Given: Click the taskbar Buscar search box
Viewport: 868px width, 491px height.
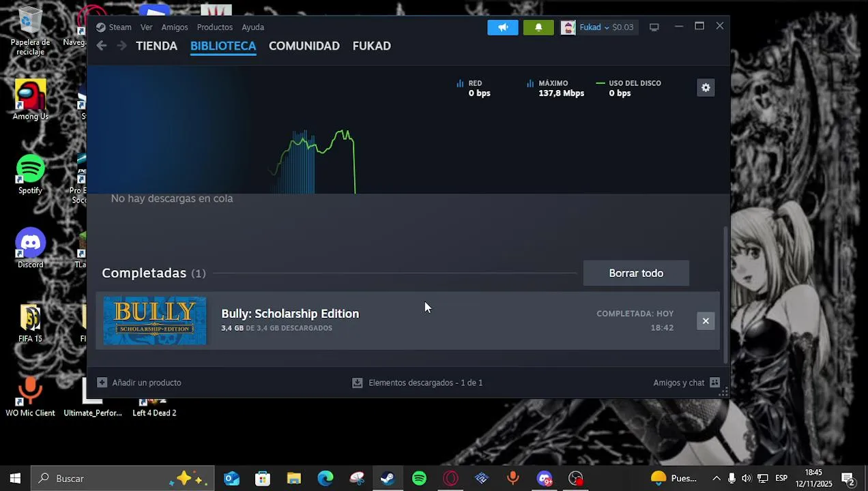Looking at the screenshot, I should click(123, 479).
